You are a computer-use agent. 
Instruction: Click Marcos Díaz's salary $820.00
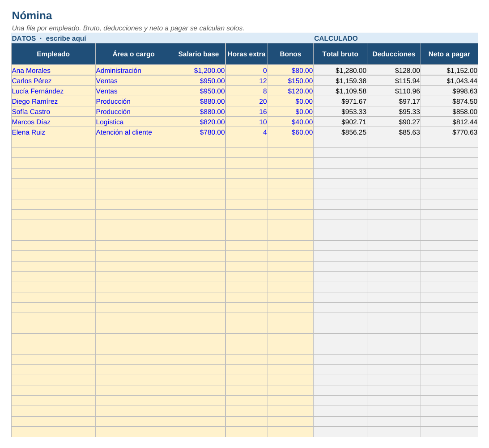coord(199,122)
